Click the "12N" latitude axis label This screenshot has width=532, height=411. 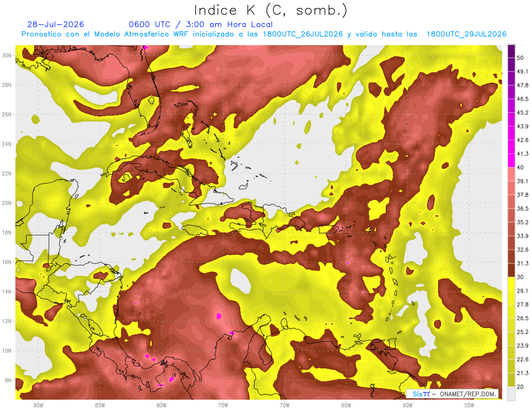7,321
